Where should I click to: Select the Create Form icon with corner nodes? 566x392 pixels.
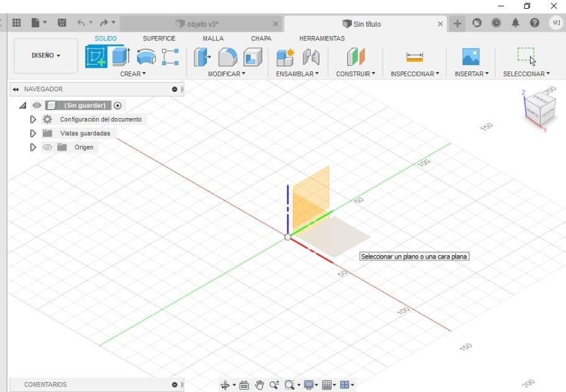[170, 57]
